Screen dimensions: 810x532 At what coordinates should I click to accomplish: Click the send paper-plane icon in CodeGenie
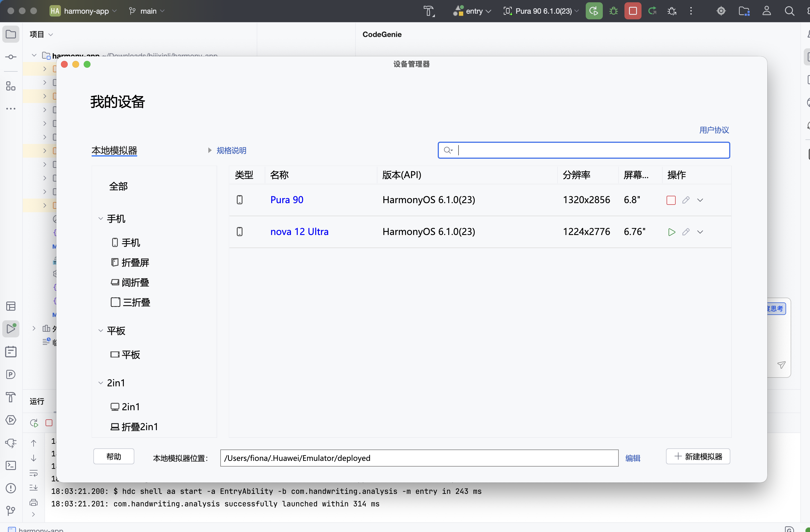pyautogui.click(x=782, y=365)
